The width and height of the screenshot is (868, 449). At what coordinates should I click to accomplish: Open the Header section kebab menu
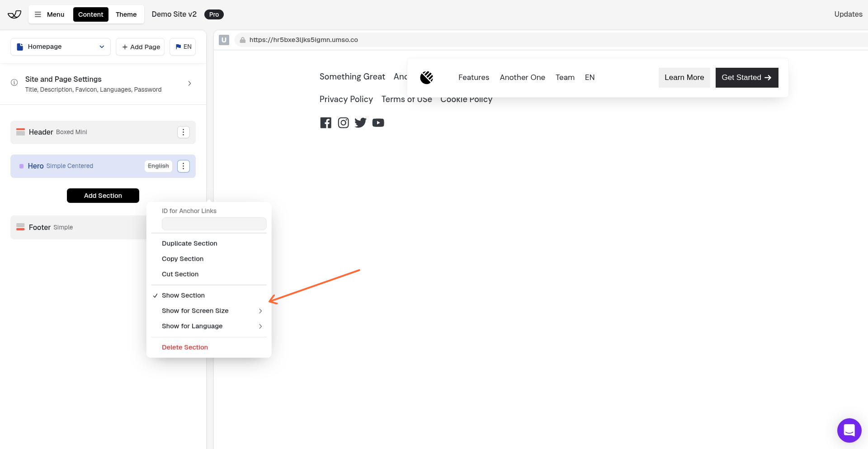click(184, 132)
